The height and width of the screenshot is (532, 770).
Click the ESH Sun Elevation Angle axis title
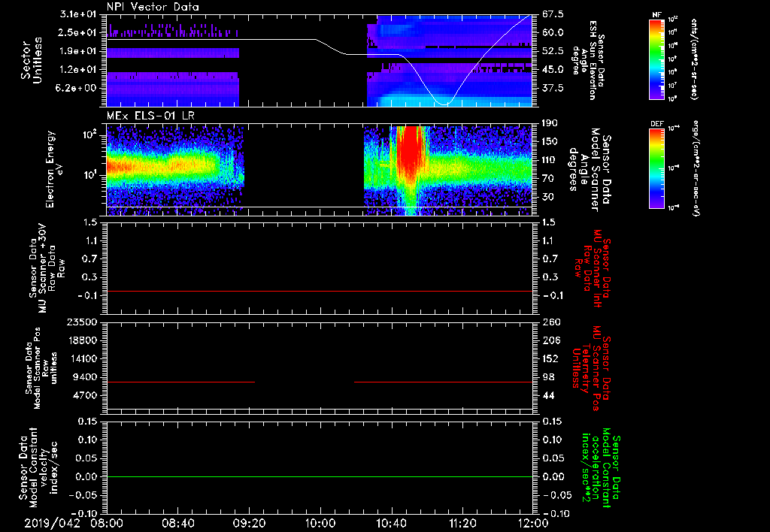[589, 60]
